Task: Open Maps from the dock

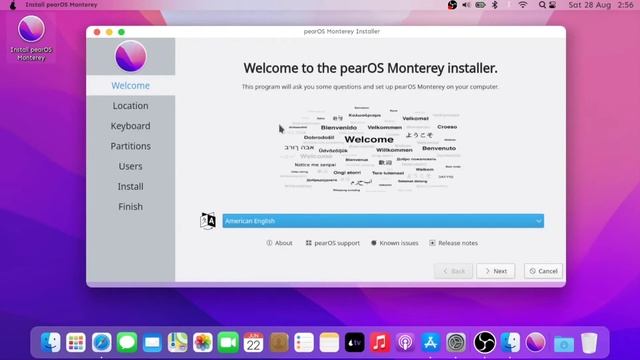Action: point(178,342)
